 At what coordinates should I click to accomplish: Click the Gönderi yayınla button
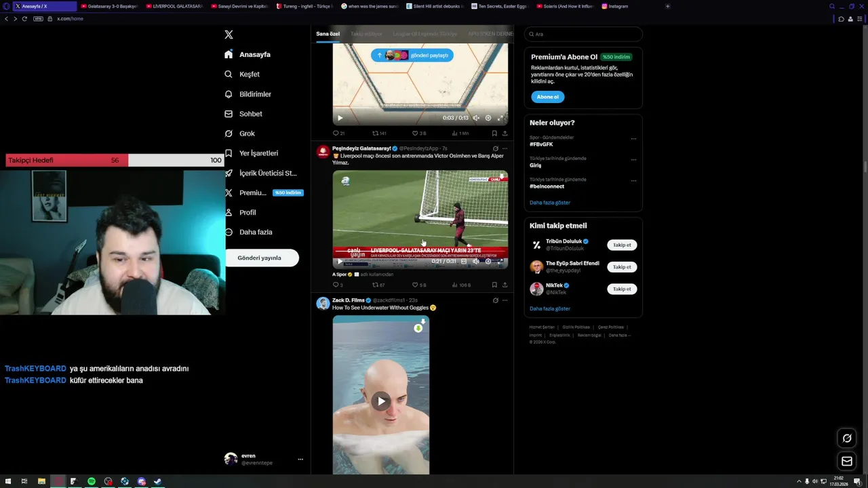[x=262, y=258]
